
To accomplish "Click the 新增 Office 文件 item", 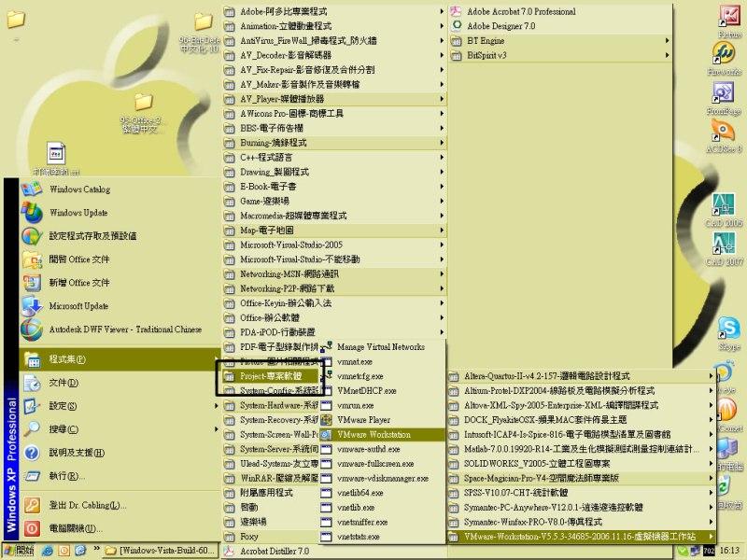I will point(120,283).
